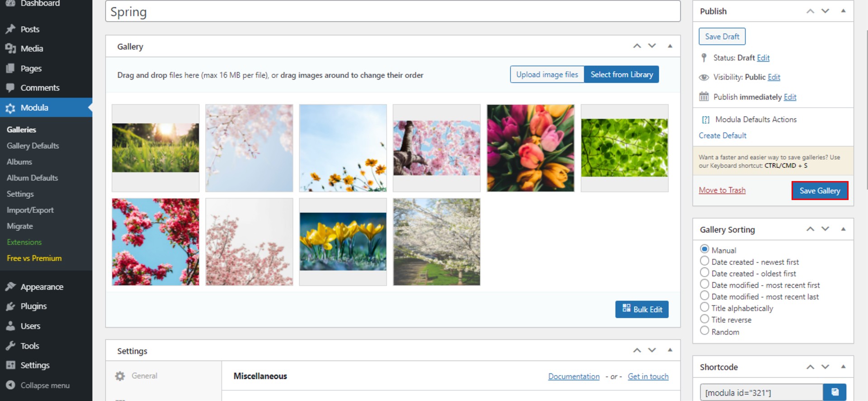Screen dimensions: 868x401
Task: Collapse the Gallery panel with triangle toggle
Action: click(670, 46)
